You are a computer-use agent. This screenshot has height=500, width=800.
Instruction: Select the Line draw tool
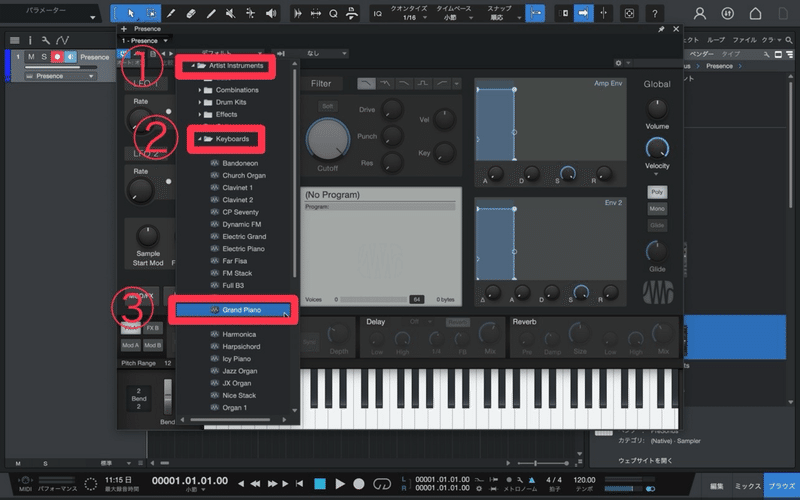(211, 14)
